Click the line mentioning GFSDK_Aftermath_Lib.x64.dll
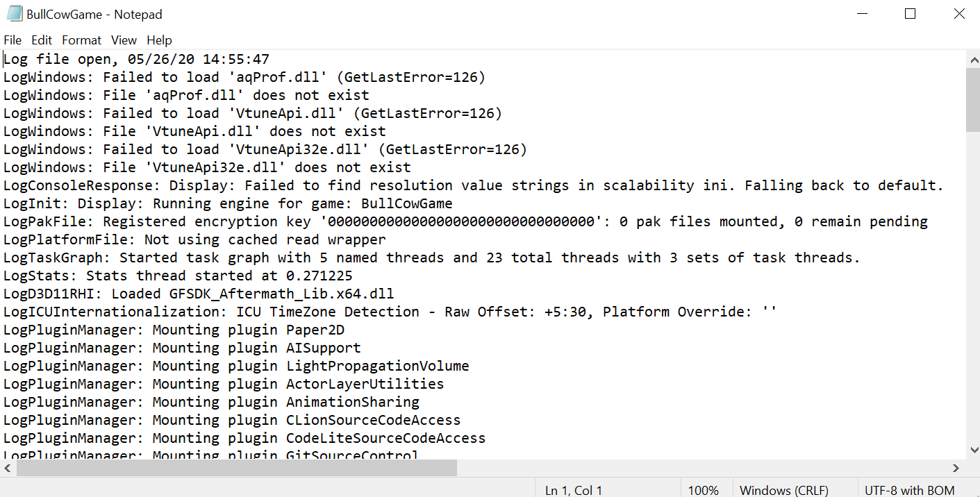The width and height of the screenshot is (980, 497). (199, 294)
